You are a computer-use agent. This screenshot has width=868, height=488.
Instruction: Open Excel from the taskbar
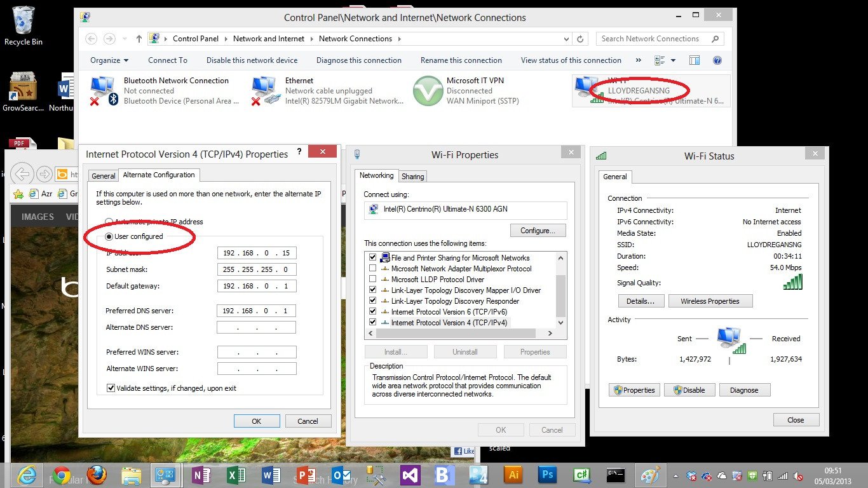tap(236, 475)
